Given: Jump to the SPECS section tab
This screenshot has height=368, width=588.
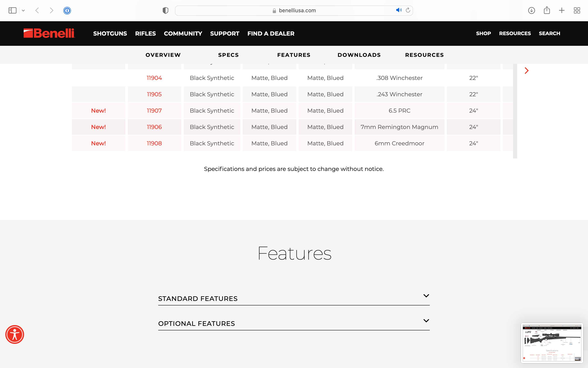Looking at the screenshot, I should point(229,55).
